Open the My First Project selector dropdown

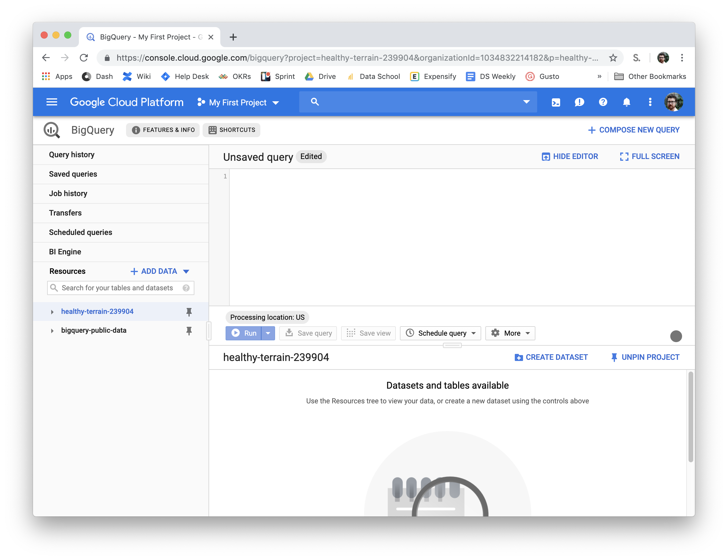point(238,103)
